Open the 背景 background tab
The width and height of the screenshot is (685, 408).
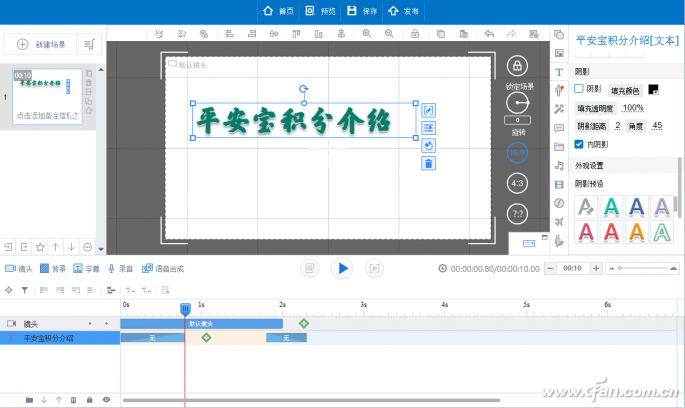[53, 268]
